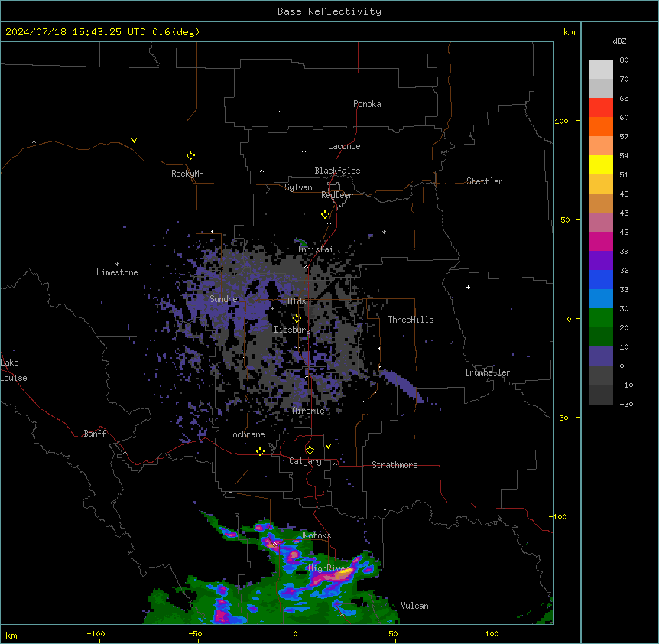This screenshot has height=644, width=659.
Task: Click the purple echo streak west of Drumheller
Action: [402, 385]
